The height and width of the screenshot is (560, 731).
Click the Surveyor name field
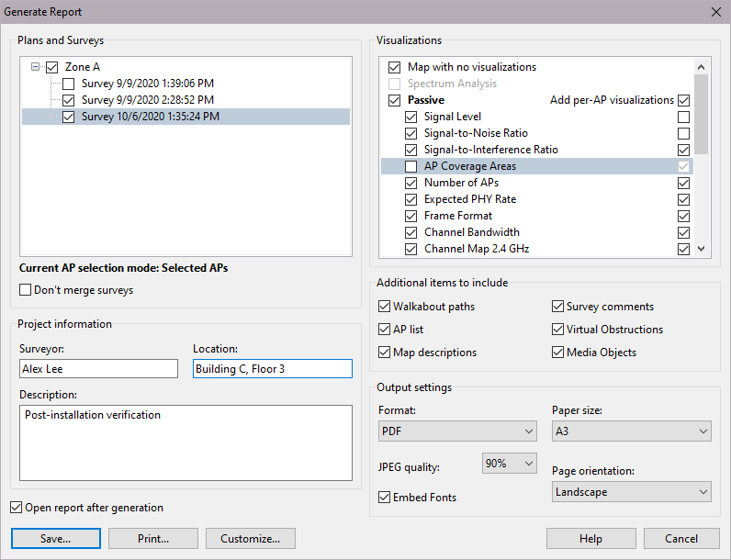pyautogui.click(x=98, y=368)
